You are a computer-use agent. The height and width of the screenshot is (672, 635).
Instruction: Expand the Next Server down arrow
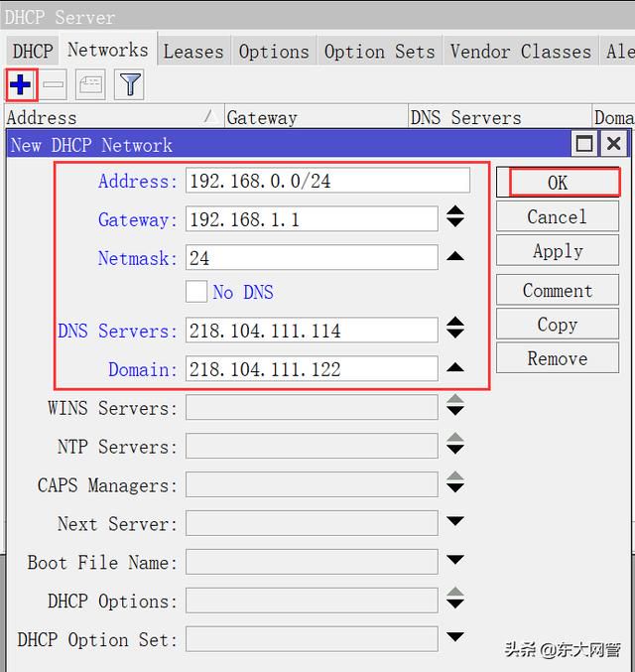click(x=455, y=521)
